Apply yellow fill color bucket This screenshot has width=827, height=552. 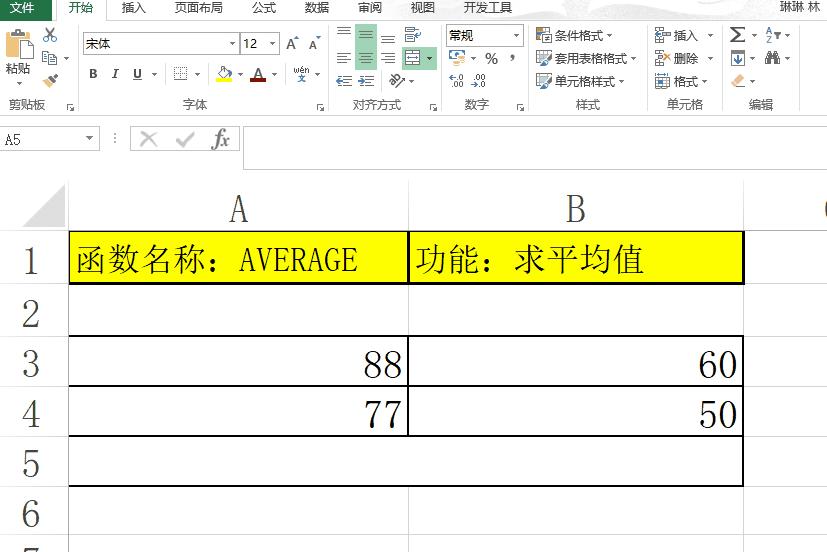224,74
